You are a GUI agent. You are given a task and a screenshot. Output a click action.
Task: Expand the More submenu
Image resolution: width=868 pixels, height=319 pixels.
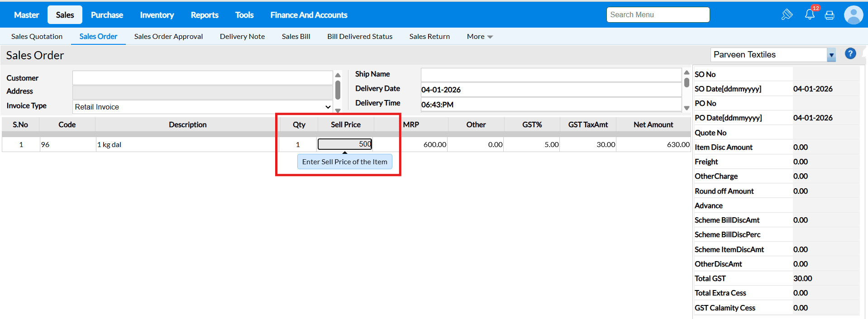[480, 37]
